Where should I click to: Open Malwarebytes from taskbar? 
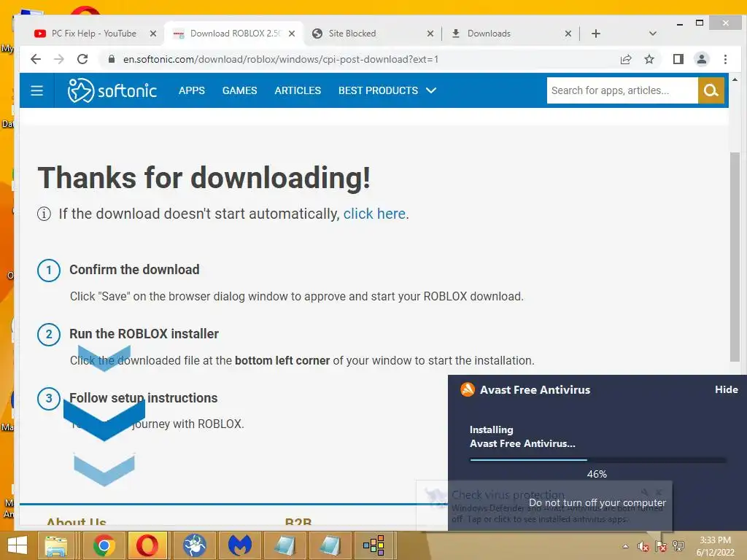[239, 545]
